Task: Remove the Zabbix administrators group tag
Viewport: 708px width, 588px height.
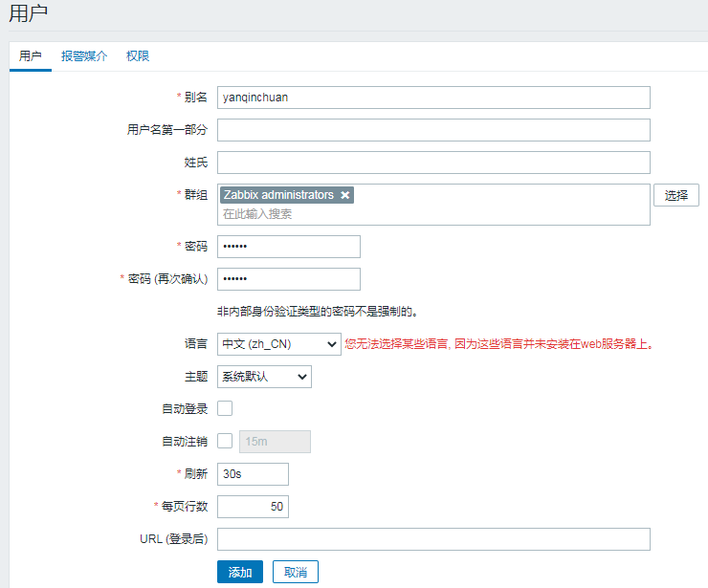Action: [345, 195]
